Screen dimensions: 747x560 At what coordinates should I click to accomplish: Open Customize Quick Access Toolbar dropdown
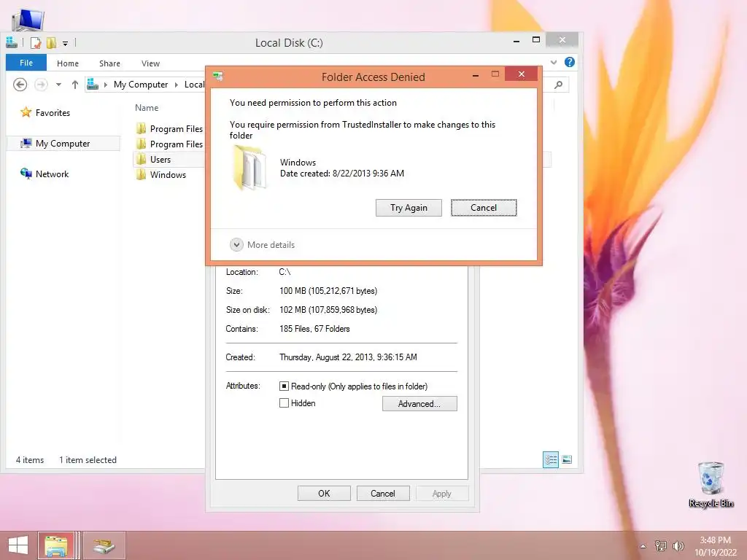tap(65, 43)
